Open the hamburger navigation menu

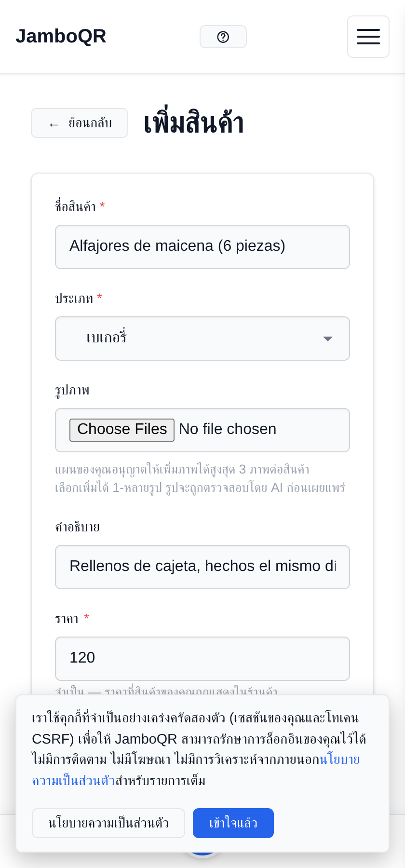click(368, 37)
